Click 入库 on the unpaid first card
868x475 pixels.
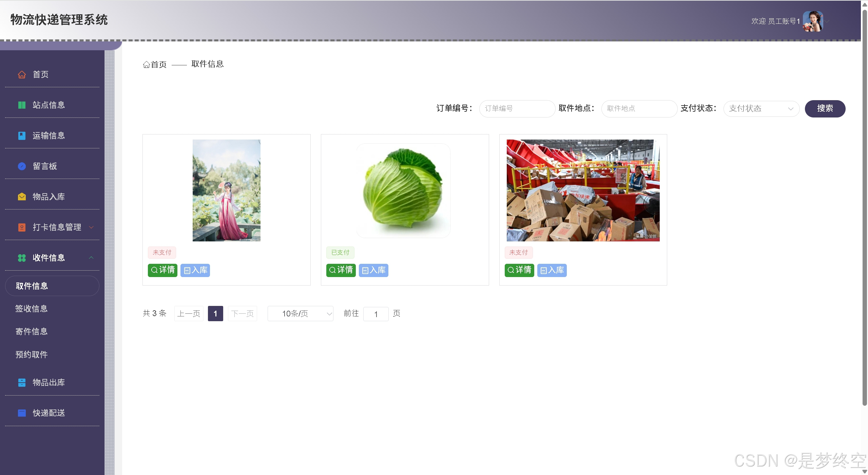point(195,270)
